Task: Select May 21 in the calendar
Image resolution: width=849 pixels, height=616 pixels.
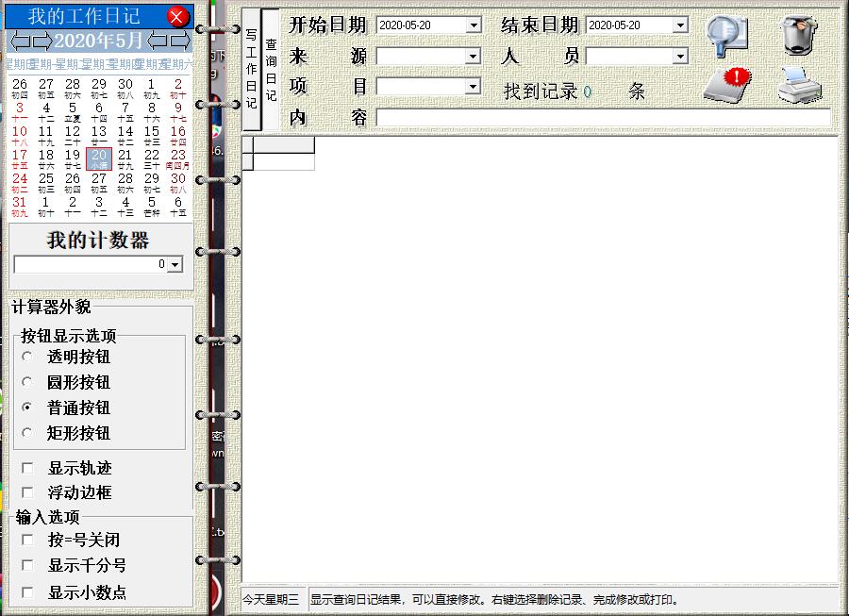Action: point(125,158)
